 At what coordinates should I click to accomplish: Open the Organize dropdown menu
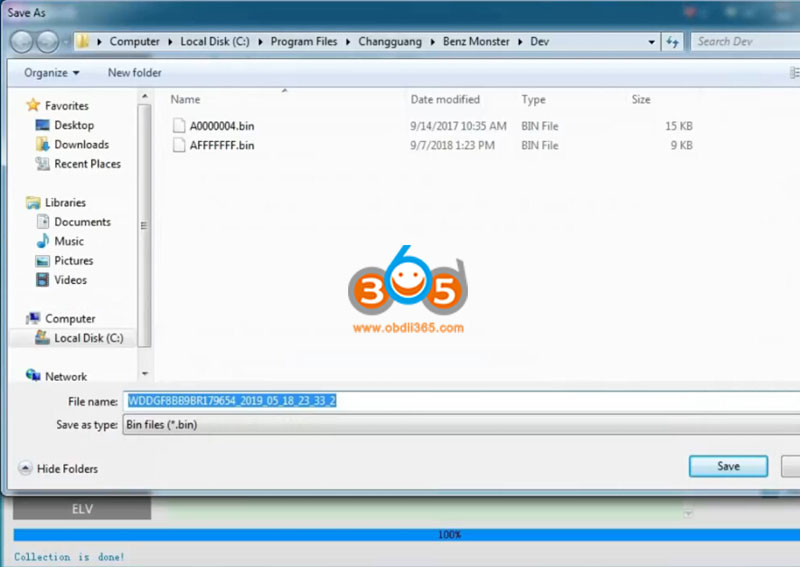point(51,73)
